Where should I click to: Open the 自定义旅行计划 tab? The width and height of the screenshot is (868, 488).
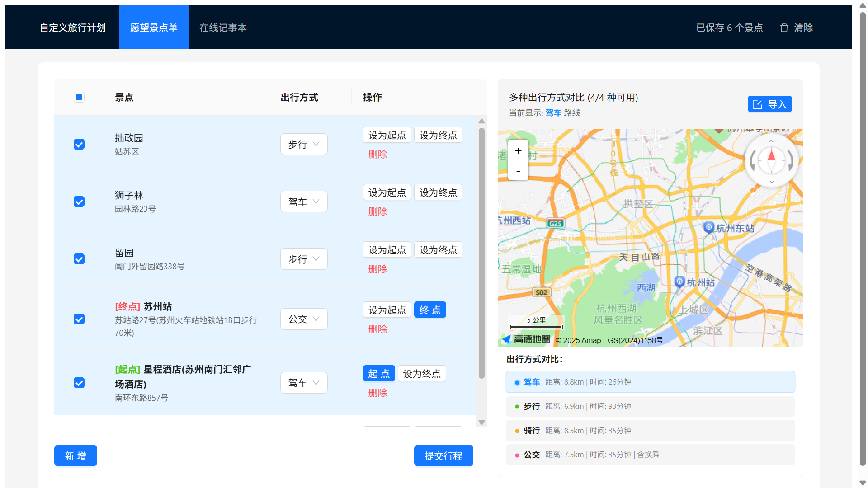pos(73,28)
